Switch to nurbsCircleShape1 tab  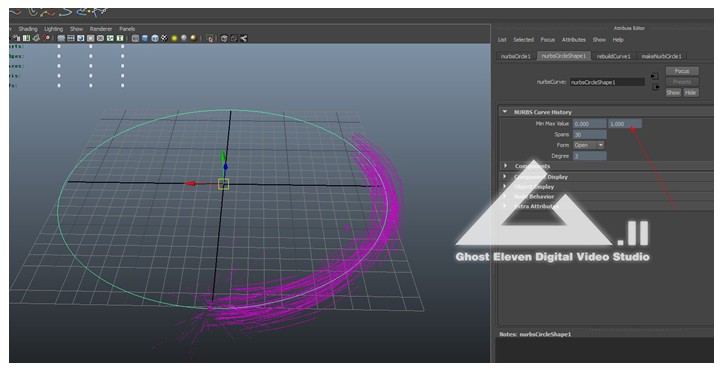click(563, 56)
